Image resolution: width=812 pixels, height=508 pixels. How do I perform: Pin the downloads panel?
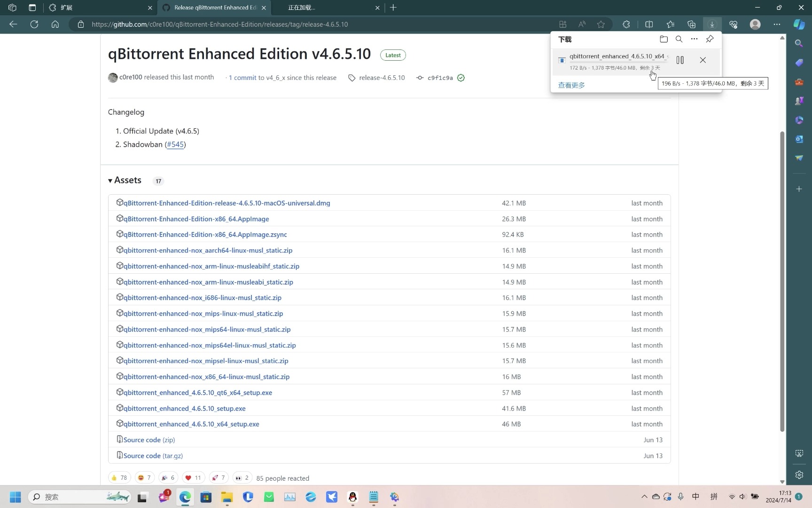coord(710,39)
